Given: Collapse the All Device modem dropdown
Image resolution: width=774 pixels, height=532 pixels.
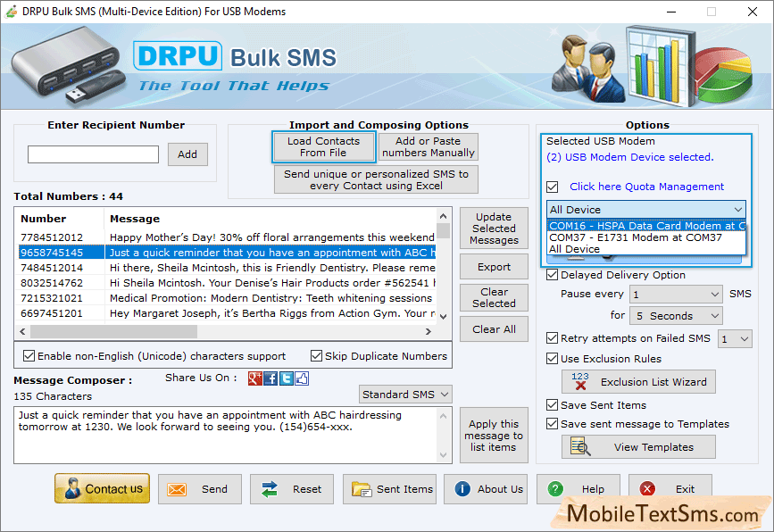Looking at the screenshot, I should [738, 209].
